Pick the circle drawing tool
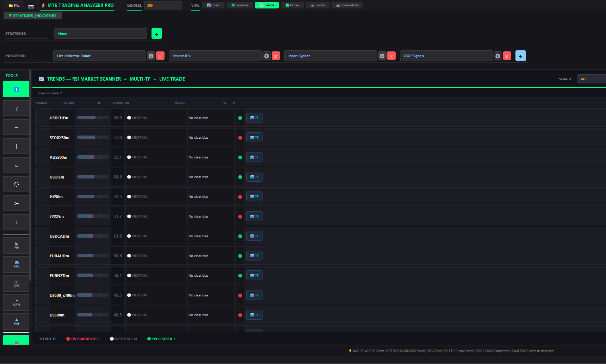The width and height of the screenshot is (606, 364). pos(16,184)
